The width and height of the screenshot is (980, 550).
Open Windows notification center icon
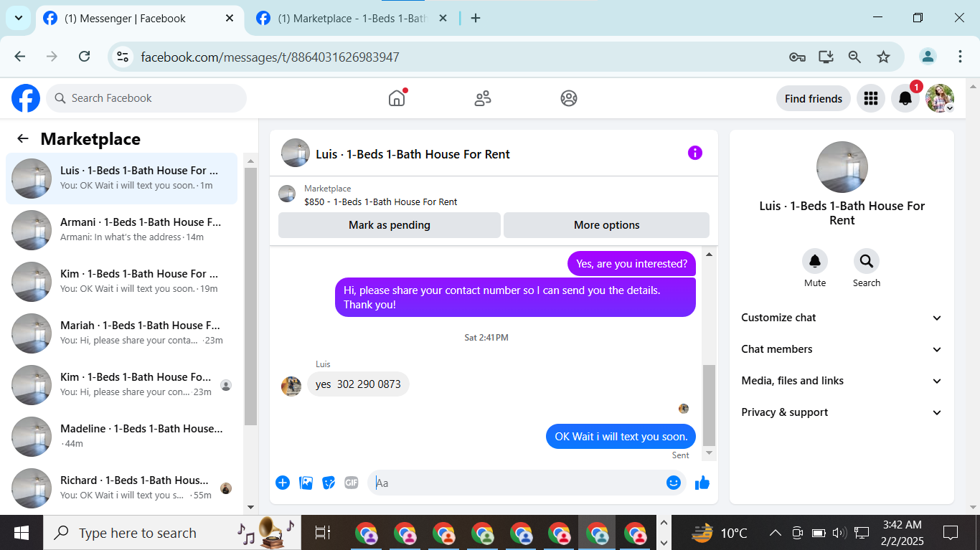tap(951, 533)
